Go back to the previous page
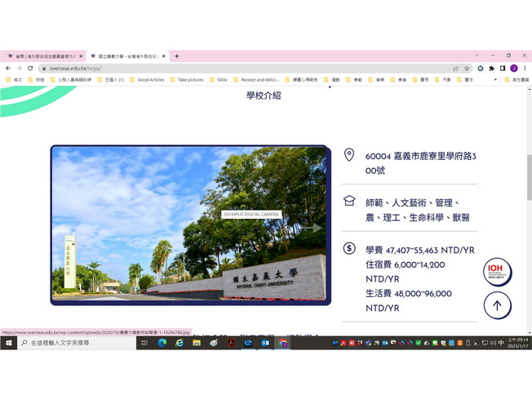This screenshot has width=532, height=400. coord(8,69)
